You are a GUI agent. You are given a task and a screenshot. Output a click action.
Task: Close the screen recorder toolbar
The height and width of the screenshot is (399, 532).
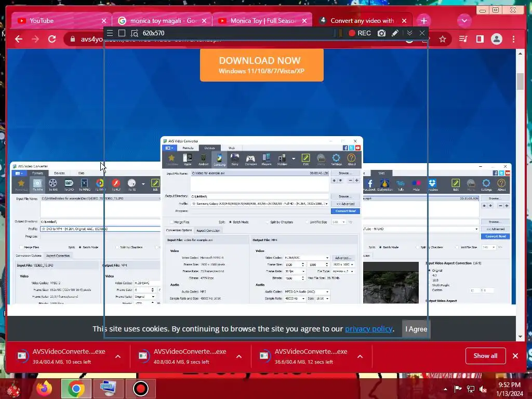point(422,33)
